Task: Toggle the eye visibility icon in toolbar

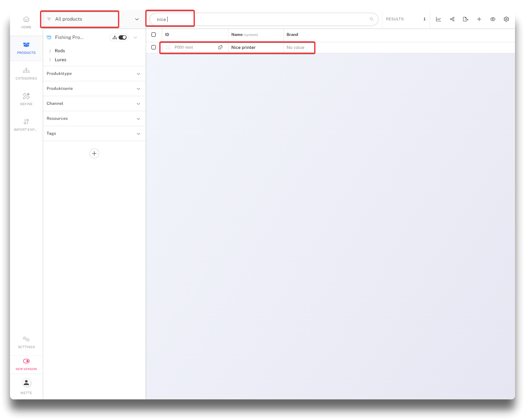Action: pyautogui.click(x=493, y=19)
